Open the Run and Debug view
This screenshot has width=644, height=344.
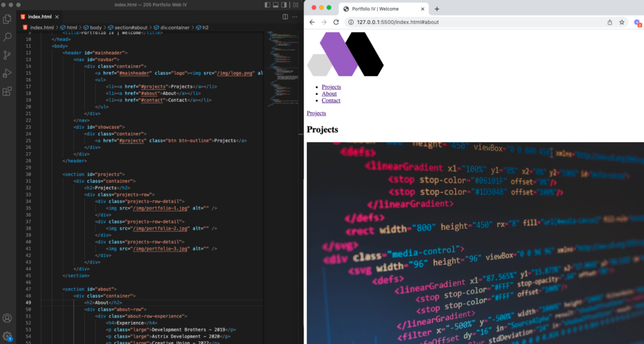7,73
